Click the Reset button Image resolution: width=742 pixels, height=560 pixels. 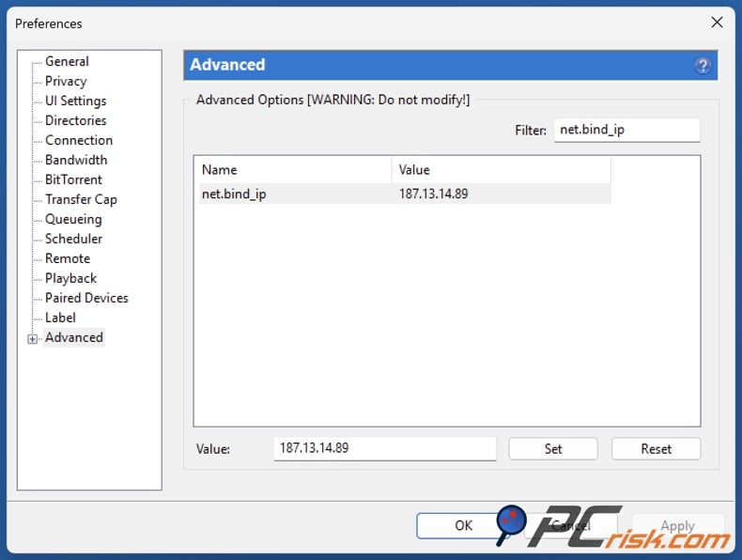coord(656,449)
